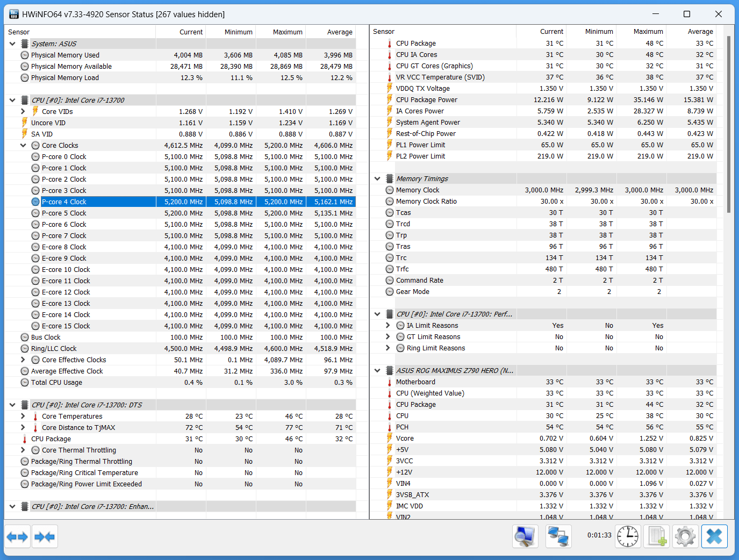Image resolution: width=739 pixels, height=560 pixels.
Task: Click the CPU Package Power lightning icon
Action: point(390,99)
